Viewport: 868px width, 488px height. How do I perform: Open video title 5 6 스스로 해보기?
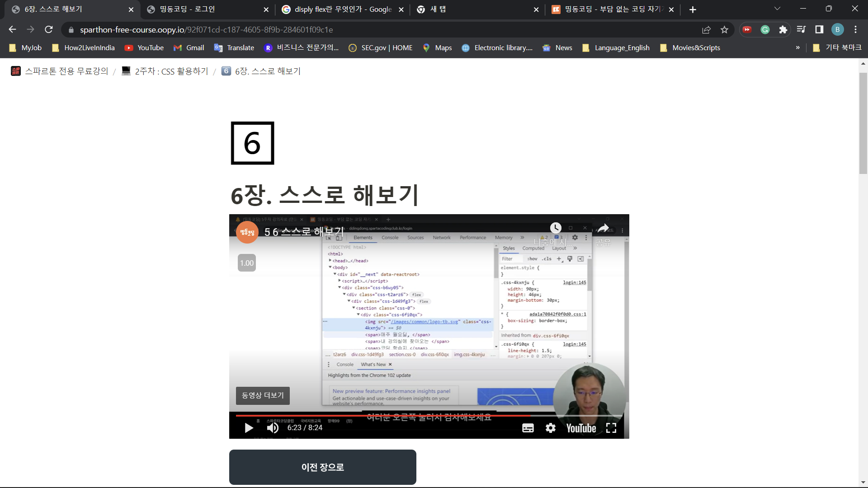click(x=304, y=232)
